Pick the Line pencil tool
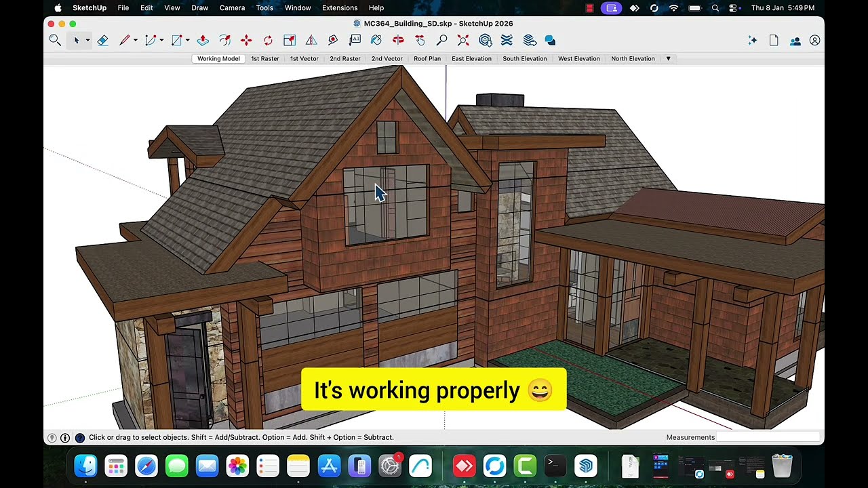The image size is (868, 488). click(125, 41)
